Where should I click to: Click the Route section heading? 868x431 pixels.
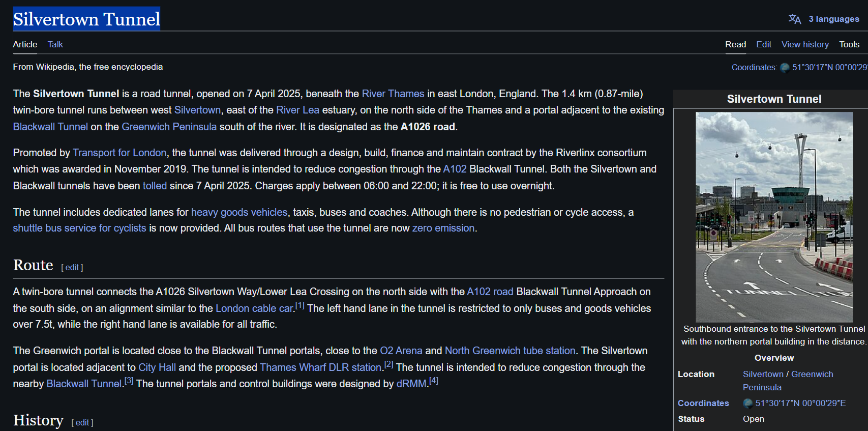click(33, 265)
